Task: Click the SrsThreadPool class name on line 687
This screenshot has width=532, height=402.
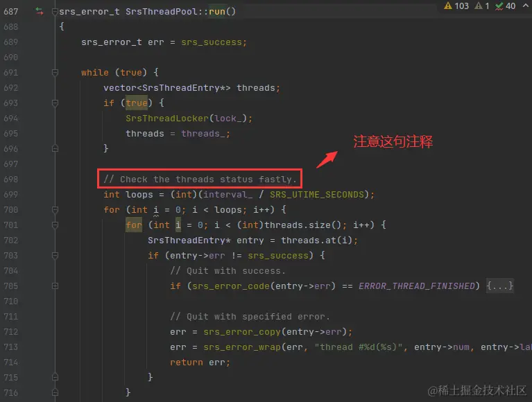Action: (x=161, y=12)
